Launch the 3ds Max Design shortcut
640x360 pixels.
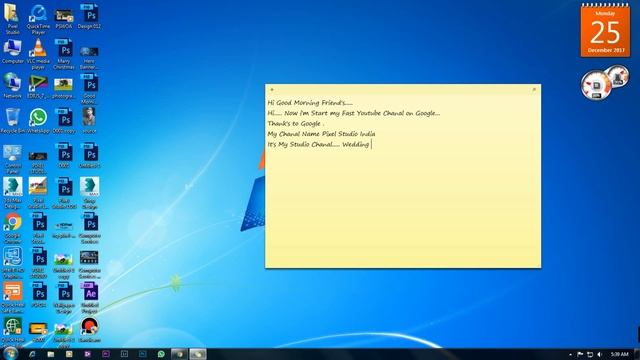pyautogui.click(x=13, y=193)
